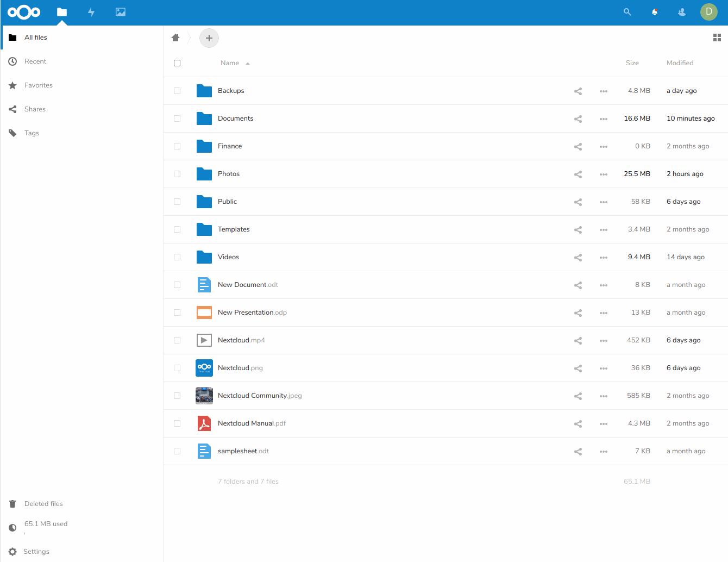
Task: Open the contacts icon in the top bar
Action: pyautogui.click(x=681, y=11)
